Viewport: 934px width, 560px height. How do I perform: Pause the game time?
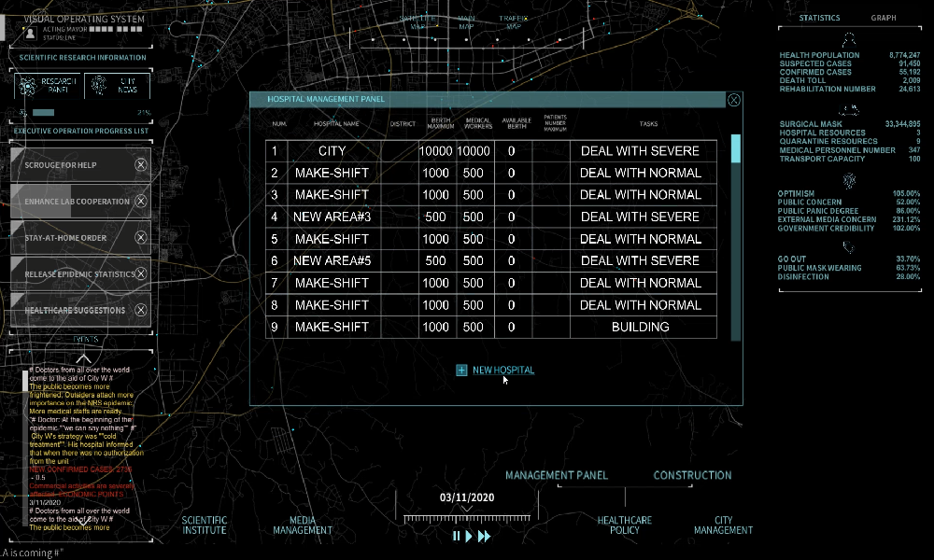coord(457,536)
